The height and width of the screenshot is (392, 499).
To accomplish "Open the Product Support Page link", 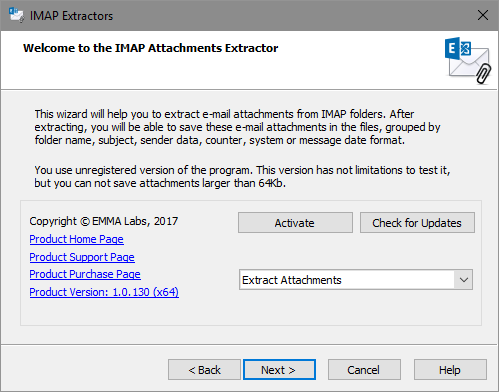I will coord(82,257).
